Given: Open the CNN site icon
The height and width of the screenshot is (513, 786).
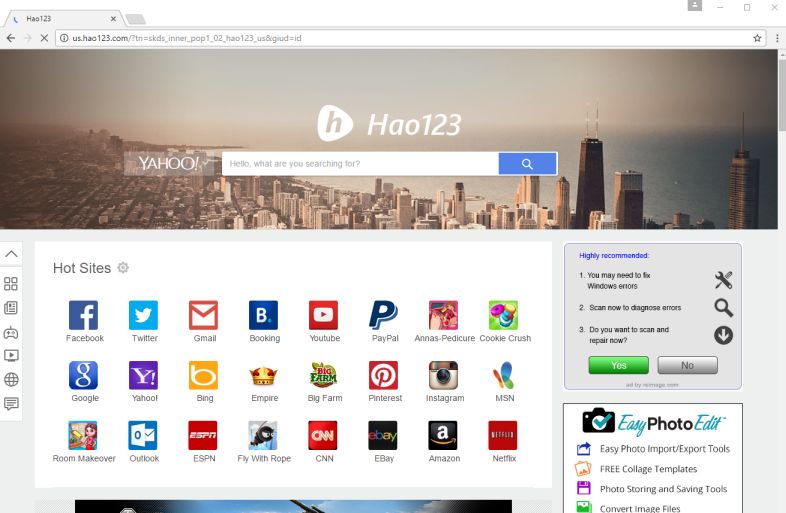Looking at the screenshot, I should pos(323,435).
